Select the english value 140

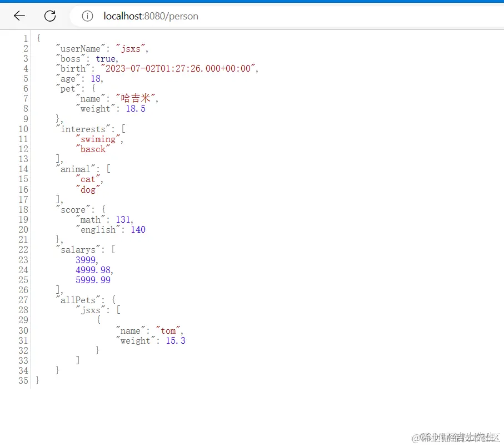pyautogui.click(x=138, y=229)
